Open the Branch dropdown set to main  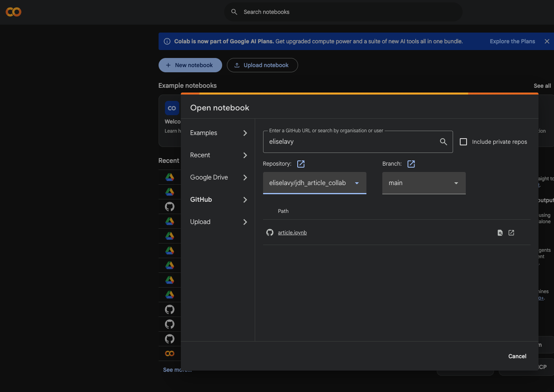pyautogui.click(x=424, y=183)
